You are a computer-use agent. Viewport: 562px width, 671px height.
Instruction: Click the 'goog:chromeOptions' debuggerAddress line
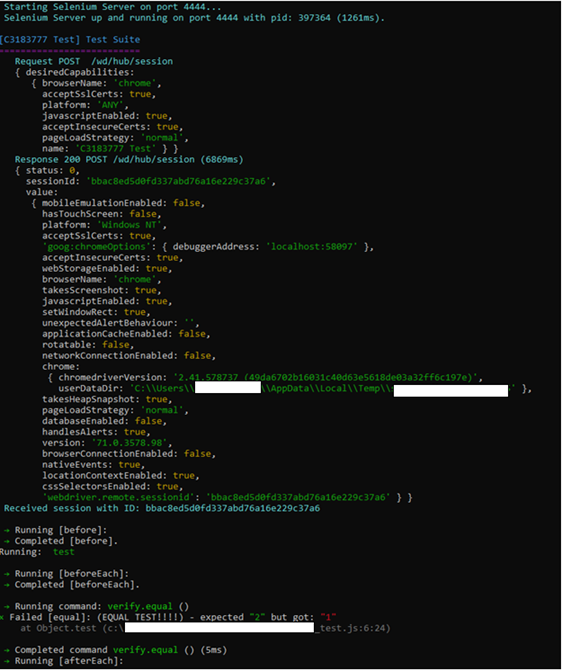208,247
